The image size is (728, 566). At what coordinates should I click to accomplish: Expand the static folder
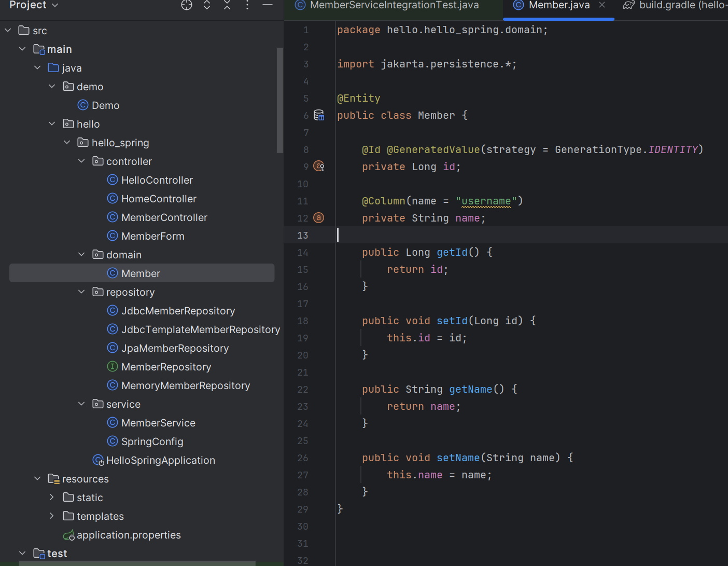(52, 498)
